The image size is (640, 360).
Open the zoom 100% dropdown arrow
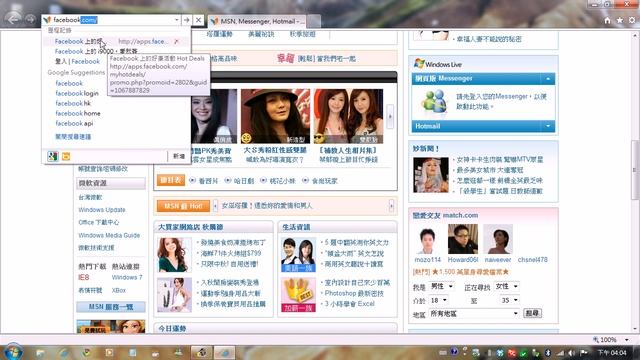coord(627,340)
